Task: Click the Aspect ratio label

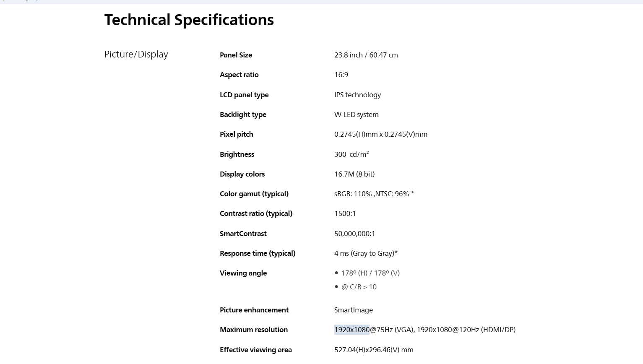Action: click(x=239, y=75)
